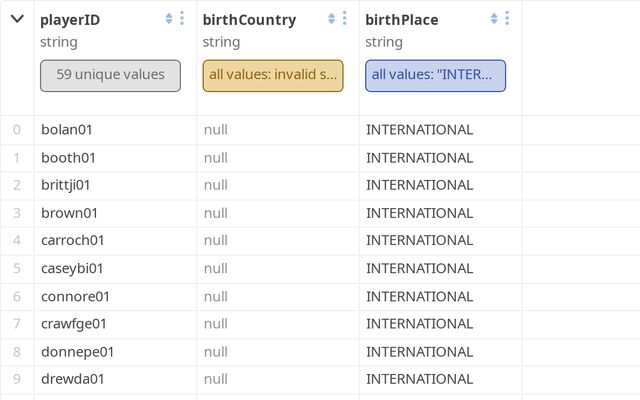Select the null birthCountry cell for carroch01
Viewport: 640px width, 400px height.
coord(217,241)
